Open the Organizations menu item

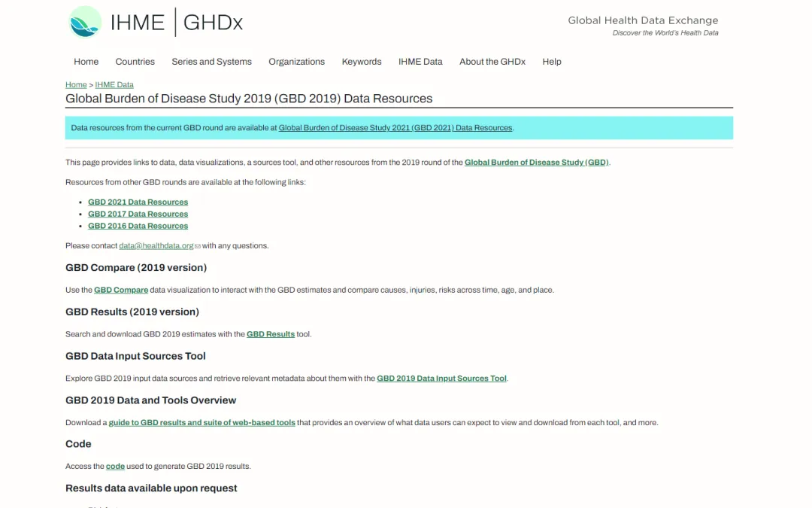(297, 62)
